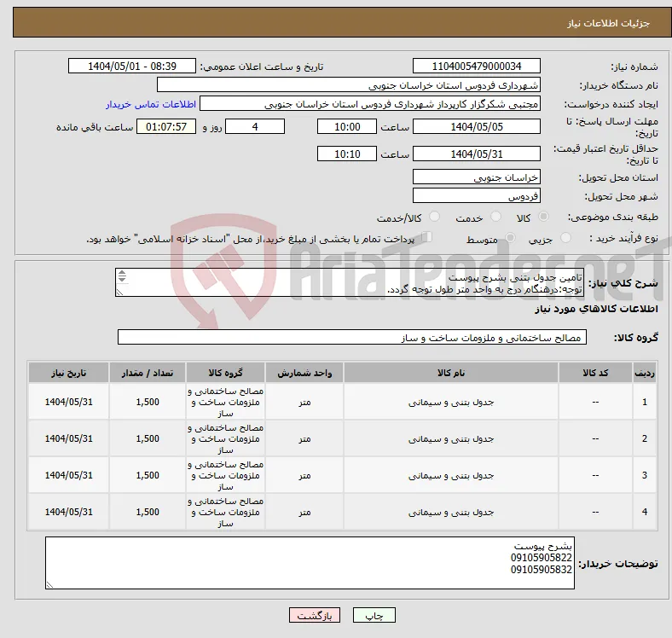Click the شرح کلی نیاز text area
672x638 pixels.
[350, 282]
